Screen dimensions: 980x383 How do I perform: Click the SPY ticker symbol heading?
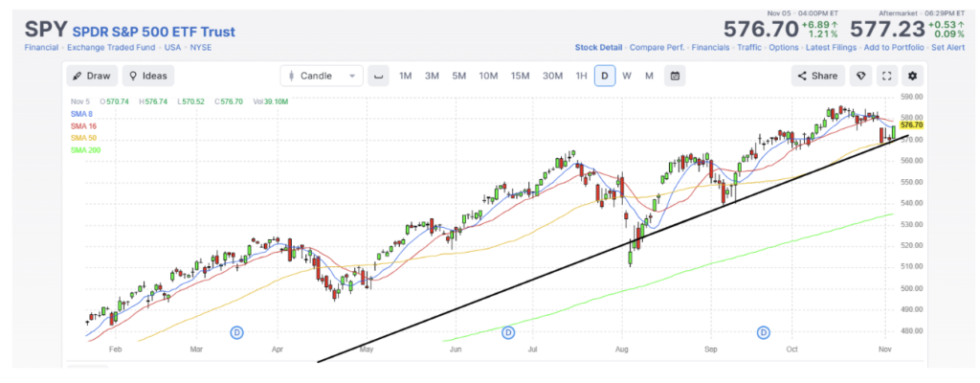[x=46, y=30]
